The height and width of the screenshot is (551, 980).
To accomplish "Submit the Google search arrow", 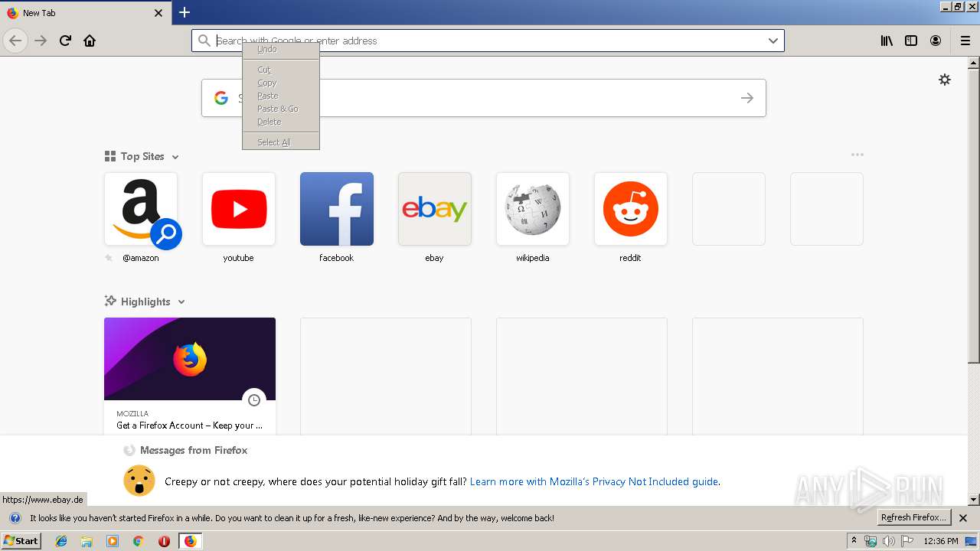I will coord(747,98).
